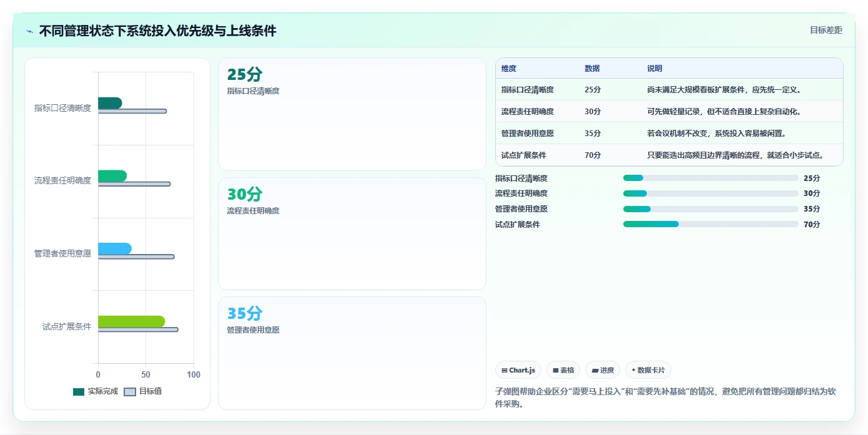The image size is (868, 435).
Task: Click the 维度 table column header
Action: [509, 69]
